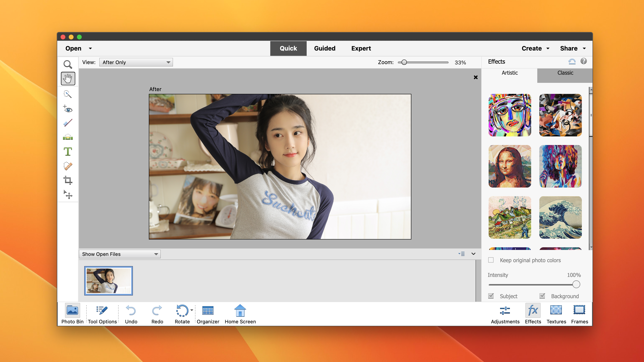
Task: Open Show Open Files dropdown
Action: pyautogui.click(x=119, y=254)
